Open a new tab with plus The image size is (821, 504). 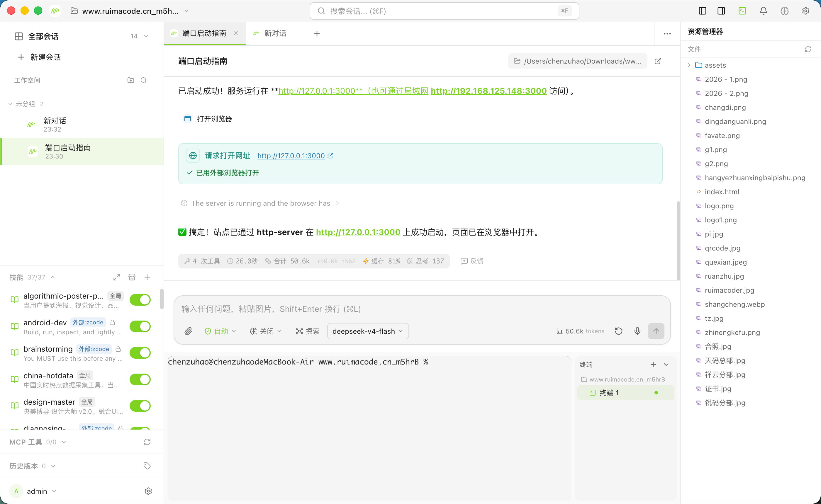pos(317,34)
